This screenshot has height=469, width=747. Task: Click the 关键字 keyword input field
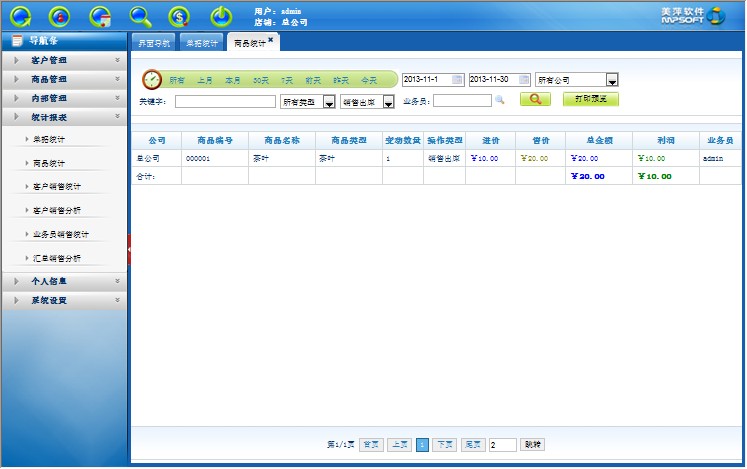[x=225, y=101]
